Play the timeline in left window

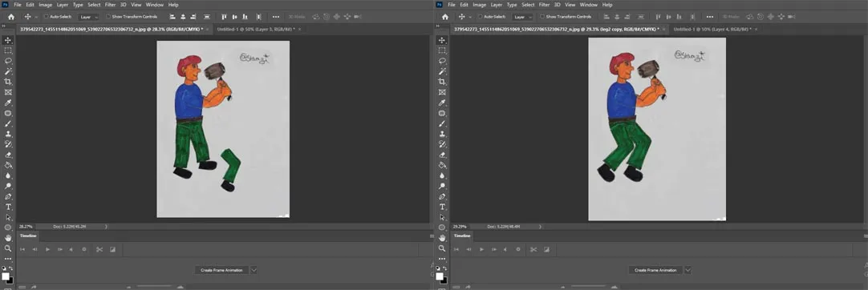coord(47,249)
